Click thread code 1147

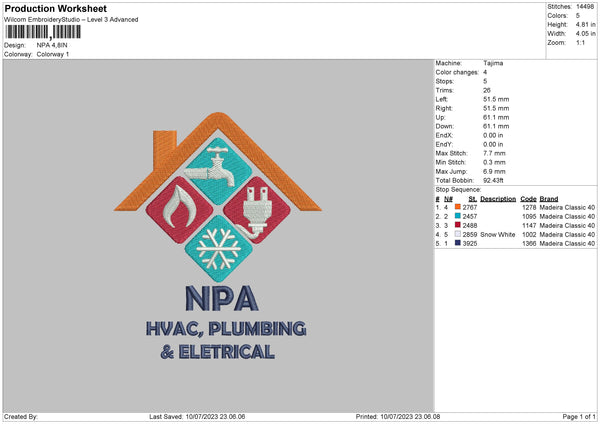click(x=529, y=225)
